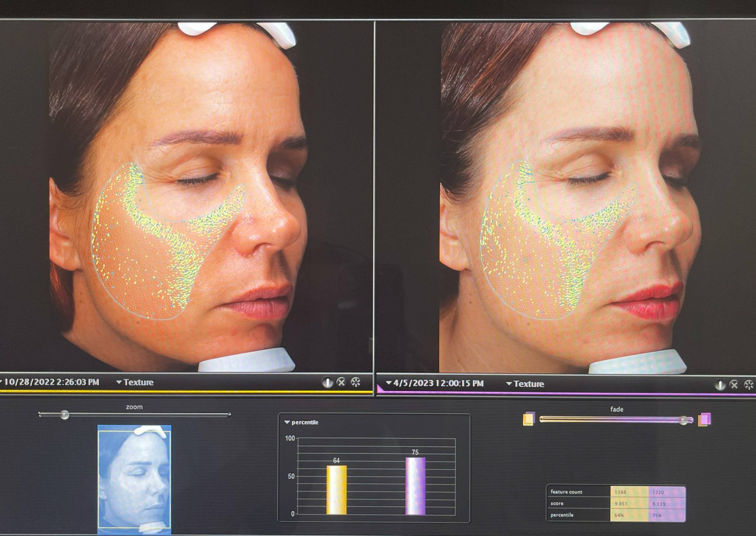Click the X icon on left image panel
The width and height of the screenshot is (756, 536).
(341, 382)
